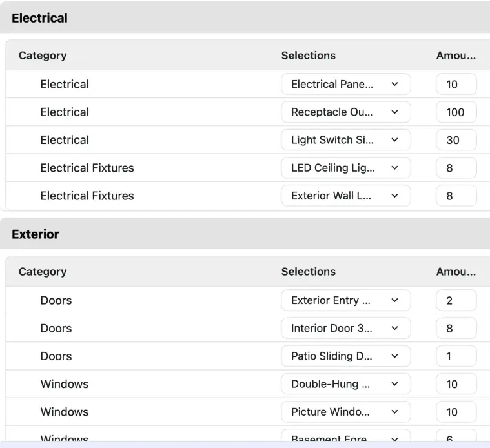Click the Category column header in Exterior table
This screenshot has width=490, height=448.
pyautogui.click(x=43, y=272)
